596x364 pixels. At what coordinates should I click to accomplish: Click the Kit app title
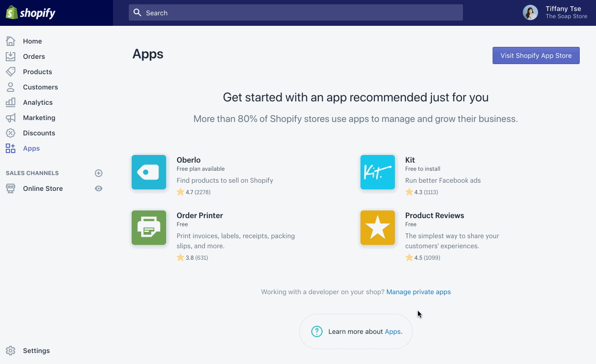[x=410, y=160]
